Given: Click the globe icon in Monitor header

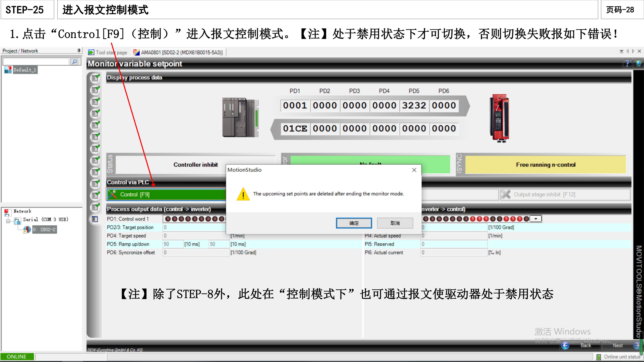Looking at the screenshot, I should (638, 63).
